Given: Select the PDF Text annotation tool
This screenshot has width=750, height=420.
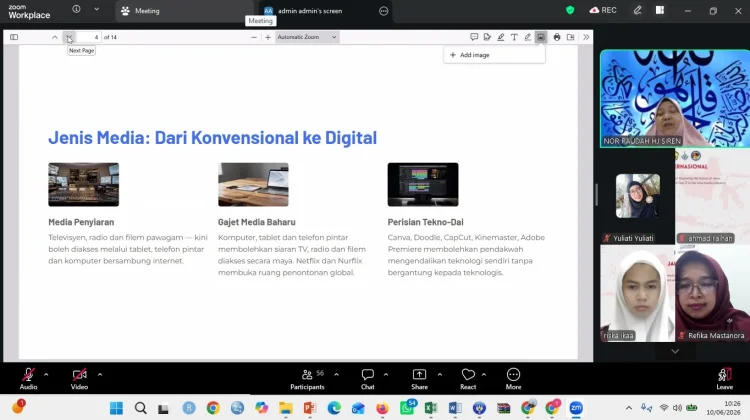Looking at the screenshot, I should [514, 37].
